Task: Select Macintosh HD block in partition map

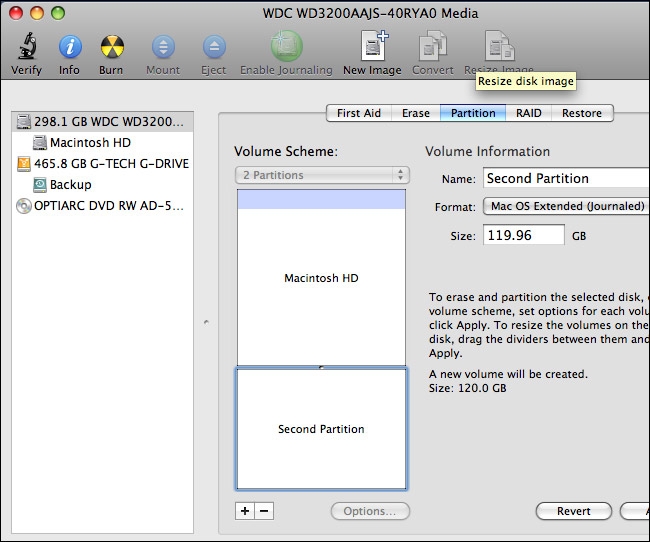Action: click(321, 278)
